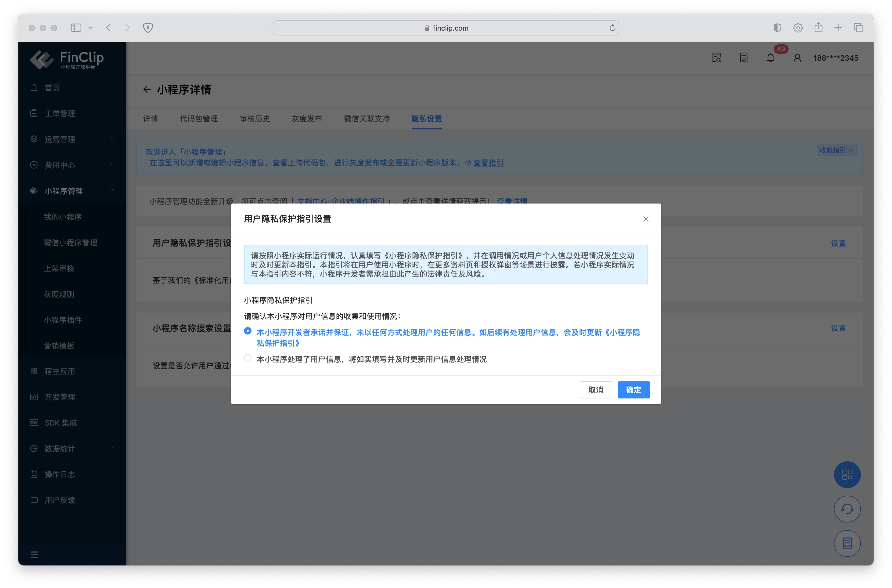Viewport: 892px width, 588px height.
Task: Click the notification bell icon
Action: coord(770,58)
